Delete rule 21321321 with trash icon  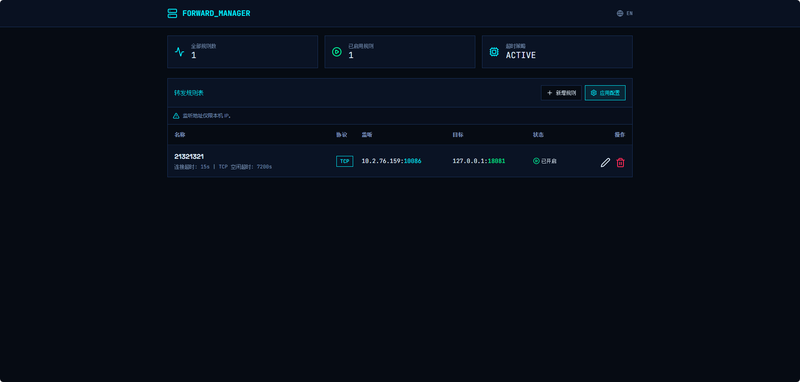(x=620, y=163)
